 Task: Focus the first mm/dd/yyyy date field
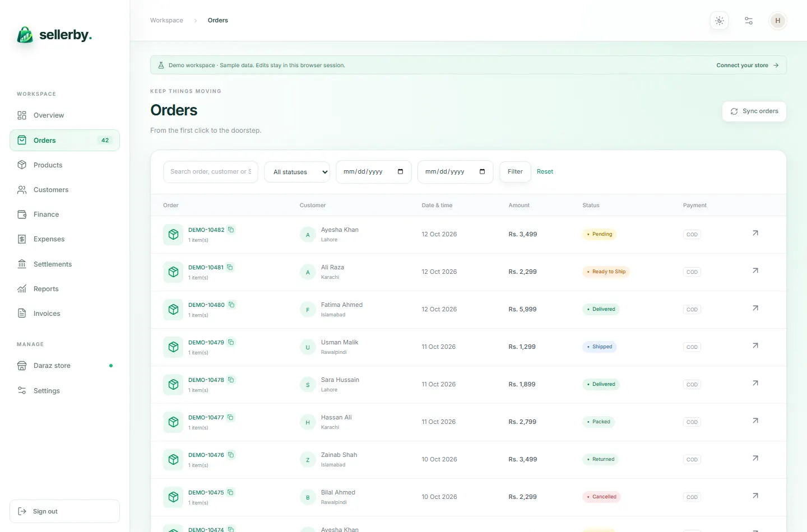tap(374, 172)
